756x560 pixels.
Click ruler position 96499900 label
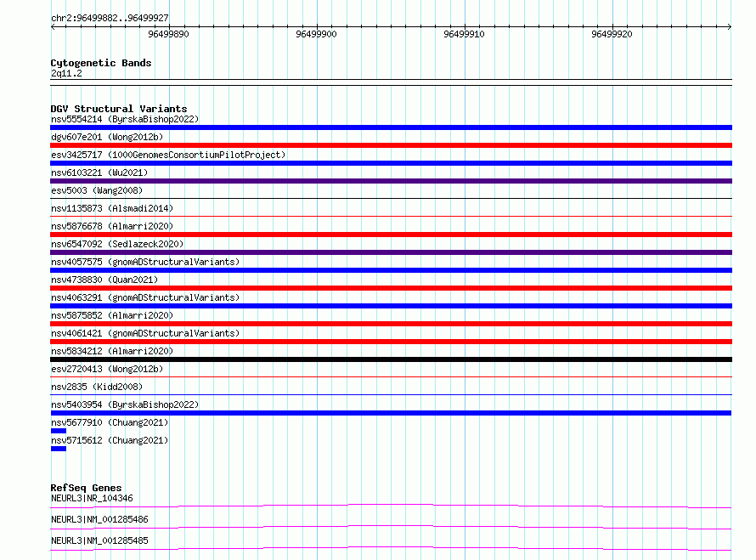coord(316,34)
